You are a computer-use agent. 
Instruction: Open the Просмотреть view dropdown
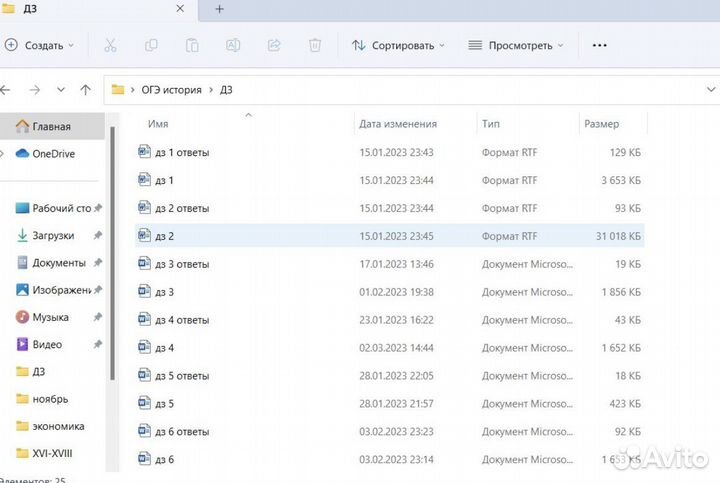click(x=516, y=45)
